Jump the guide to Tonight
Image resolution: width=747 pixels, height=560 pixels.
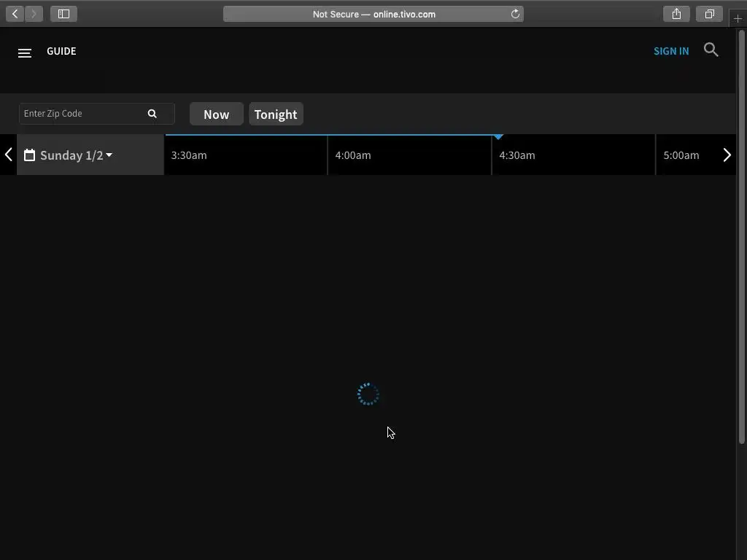click(276, 114)
